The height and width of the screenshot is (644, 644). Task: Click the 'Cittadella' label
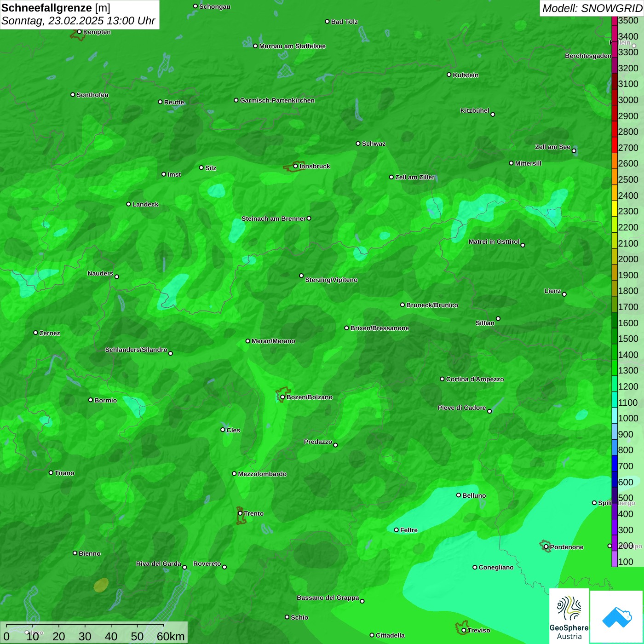(x=390, y=635)
